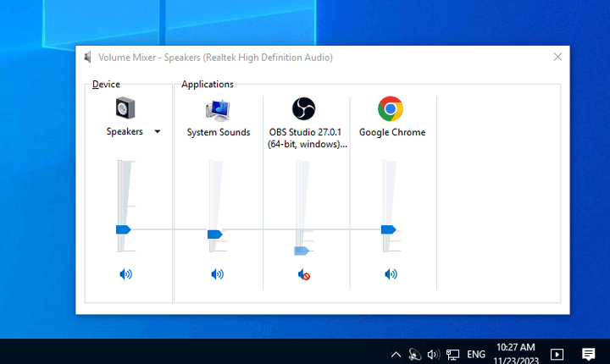This screenshot has height=364, width=610.
Task: Unmute OBS Studio audio
Action: pyautogui.click(x=304, y=274)
